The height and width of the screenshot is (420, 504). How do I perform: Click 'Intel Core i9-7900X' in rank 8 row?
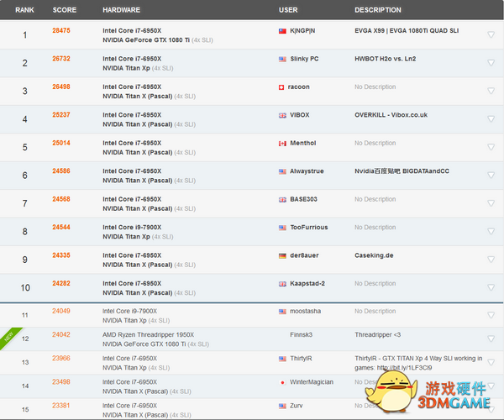(132, 228)
